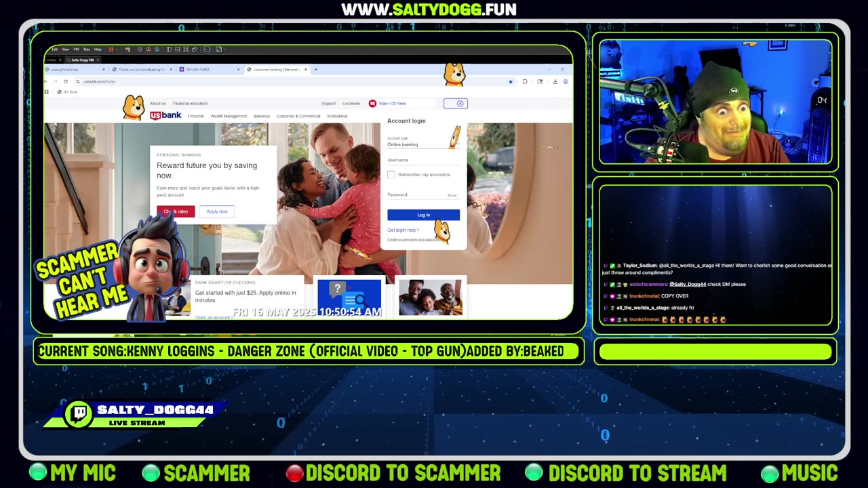Expand the Account type Online banking dropdown
The height and width of the screenshot is (488, 868).
[x=423, y=142]
